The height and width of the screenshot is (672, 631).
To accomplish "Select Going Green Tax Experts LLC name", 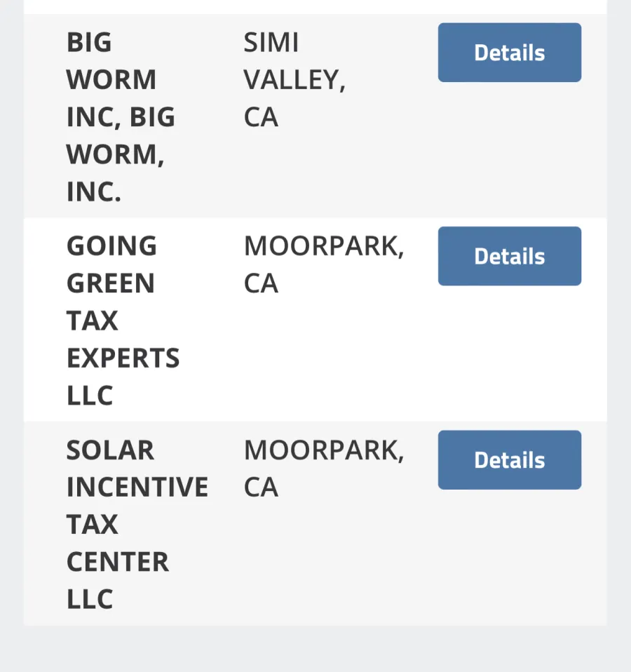I will tap(123, 320).
